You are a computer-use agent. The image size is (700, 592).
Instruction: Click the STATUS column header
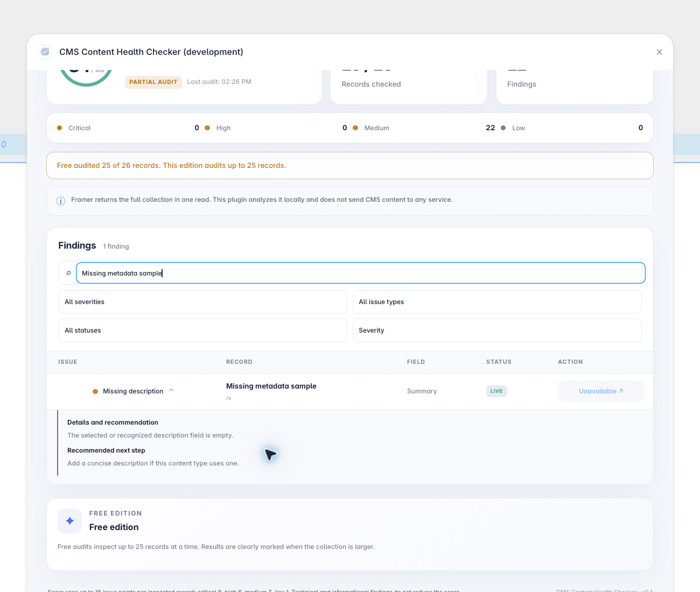click(x=499, y=362)
